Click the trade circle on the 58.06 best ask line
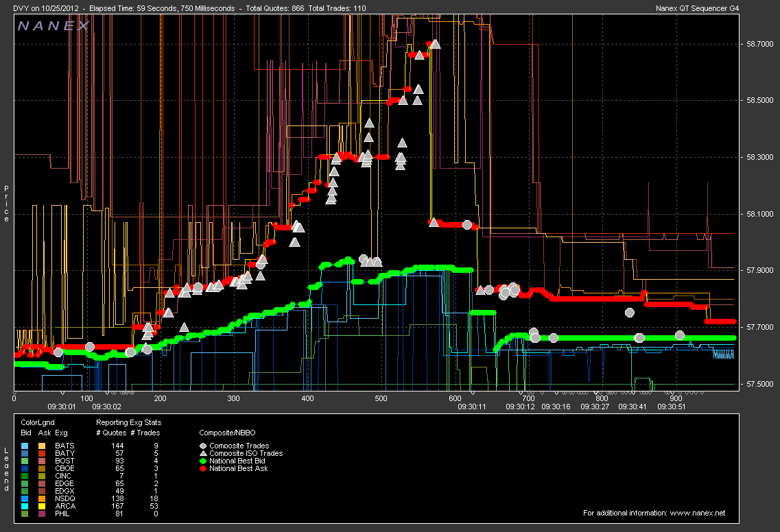Viewport: 780px width, 532px height. [467, 225]
